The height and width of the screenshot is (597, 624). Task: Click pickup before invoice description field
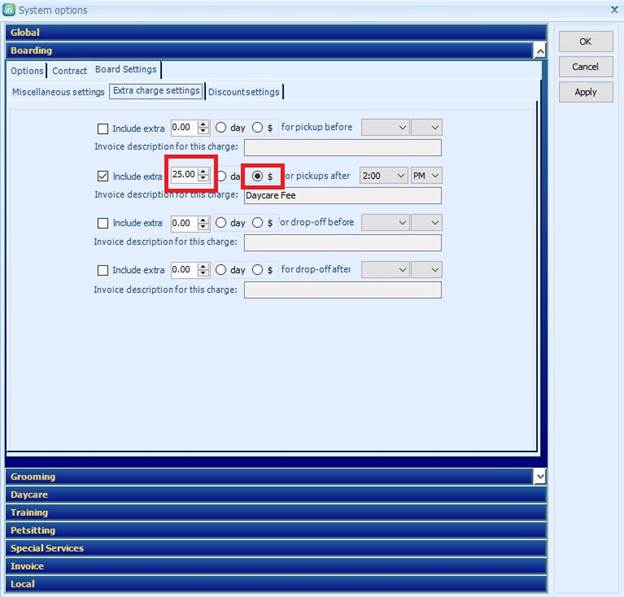click(x=343, y=147)
